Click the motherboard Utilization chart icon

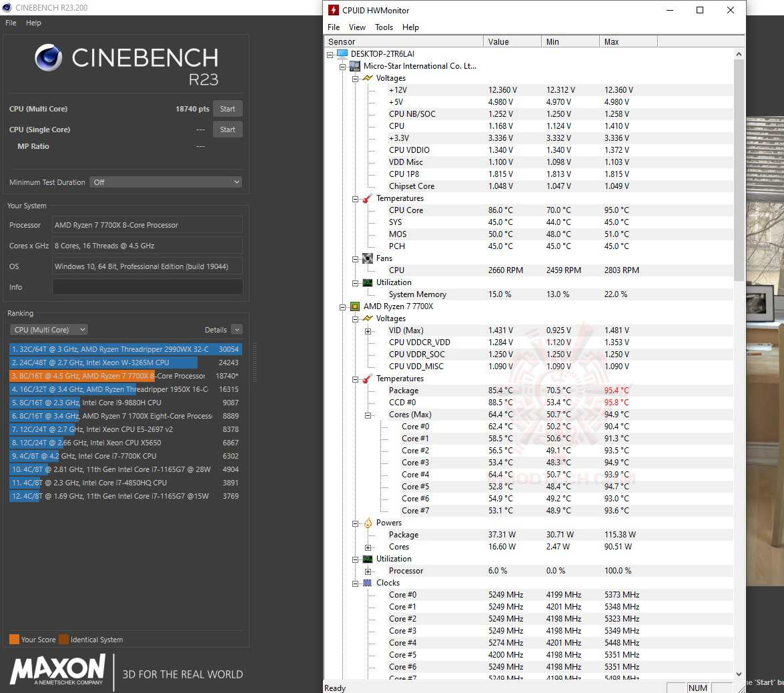pos(368,282)
